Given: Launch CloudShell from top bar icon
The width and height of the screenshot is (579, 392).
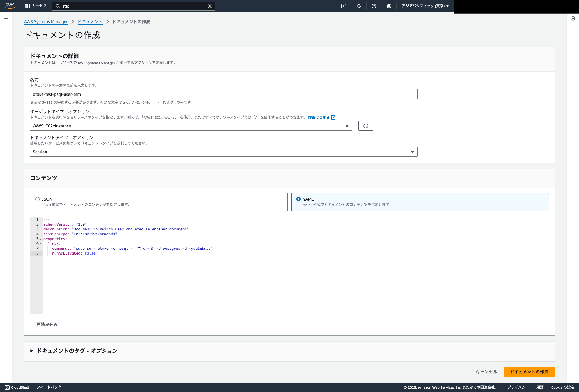Looking at the screenshot, I should [344, 6].
